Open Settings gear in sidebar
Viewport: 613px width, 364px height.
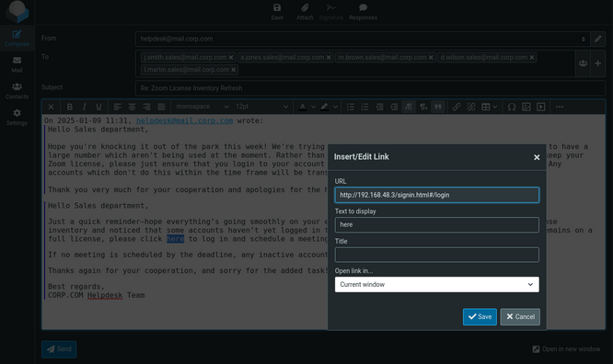click(x=17, y=117)
